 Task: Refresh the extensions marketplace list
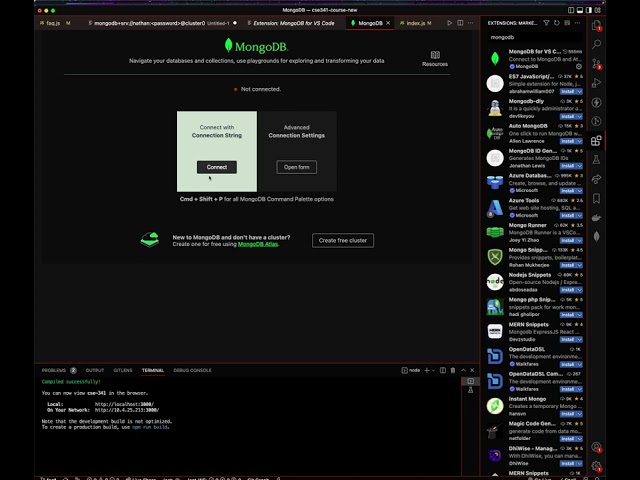click(x=557, y=23)
